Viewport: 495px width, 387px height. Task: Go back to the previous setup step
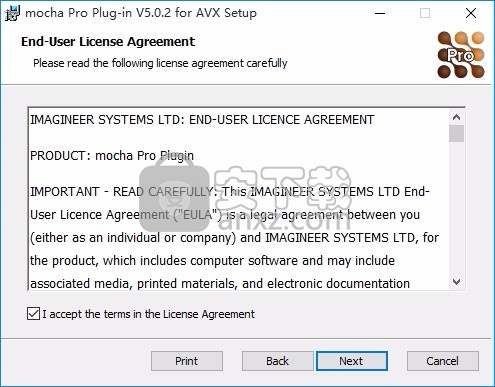click(x=277, y=361)
